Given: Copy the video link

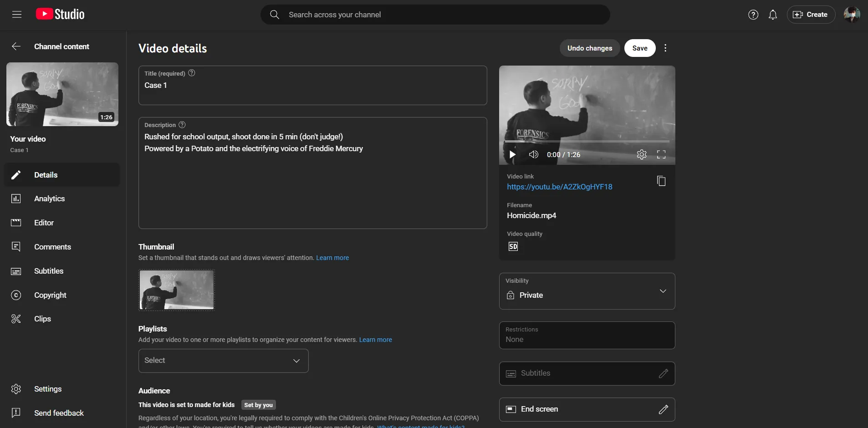Looking at the screenshot, I should (661, 181).
